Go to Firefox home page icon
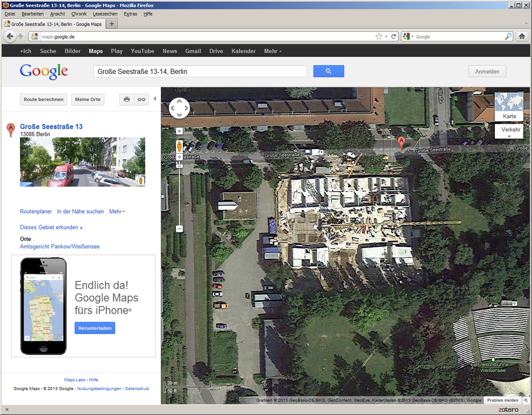 (x=522, y=36)
